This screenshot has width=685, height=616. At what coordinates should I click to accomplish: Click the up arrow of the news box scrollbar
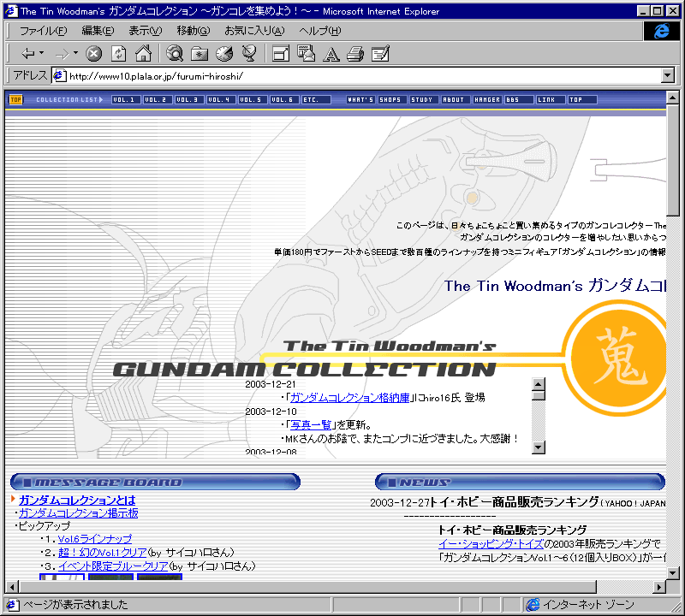coord(539,384)
